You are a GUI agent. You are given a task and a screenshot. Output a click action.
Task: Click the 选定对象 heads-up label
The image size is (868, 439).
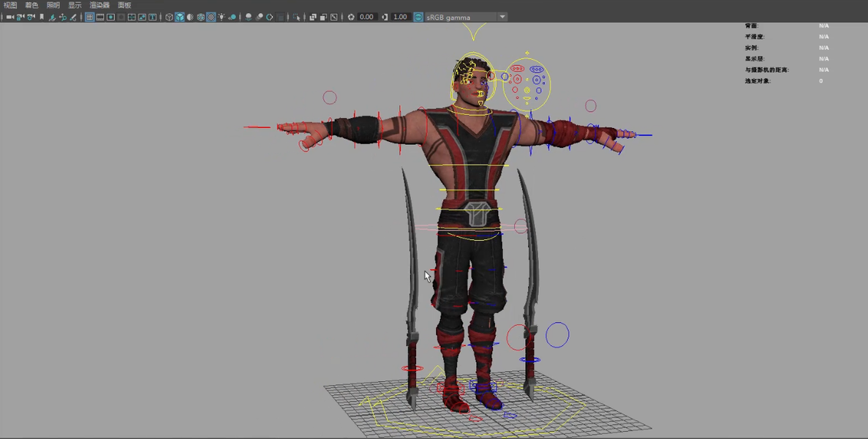(758, 80)
